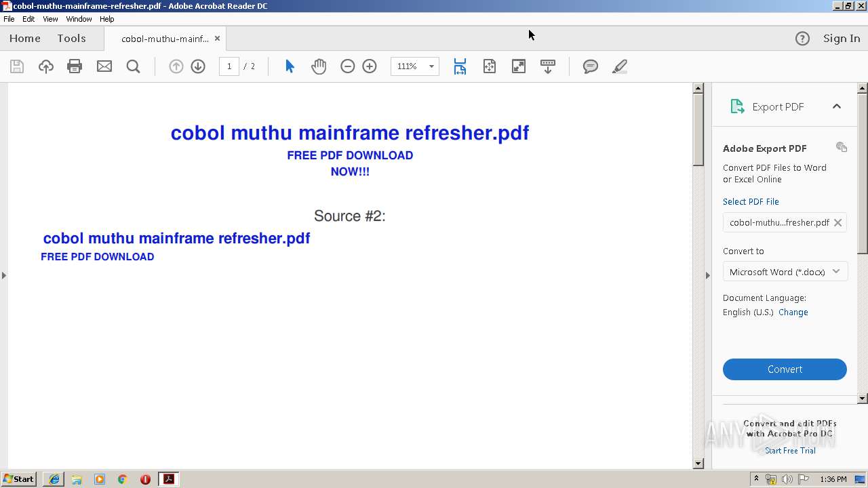Open File Explorer folder taskbar icon
868x488 pixels.
coord(77,479)
